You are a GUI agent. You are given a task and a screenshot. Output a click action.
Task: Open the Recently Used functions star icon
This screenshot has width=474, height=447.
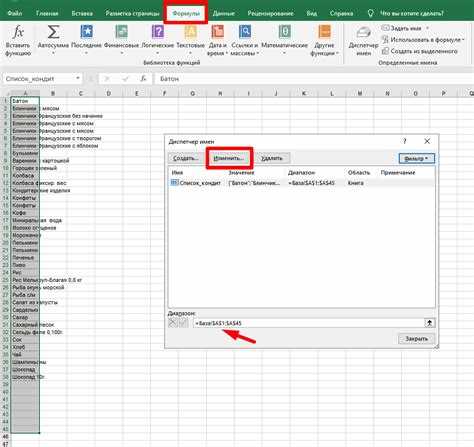(86, 32)
